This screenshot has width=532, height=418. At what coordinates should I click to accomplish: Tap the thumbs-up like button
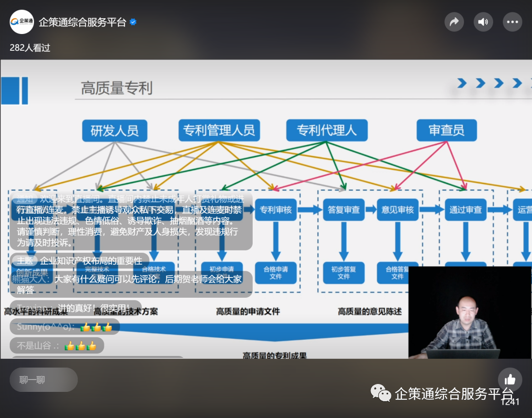[x=510, y=380]
